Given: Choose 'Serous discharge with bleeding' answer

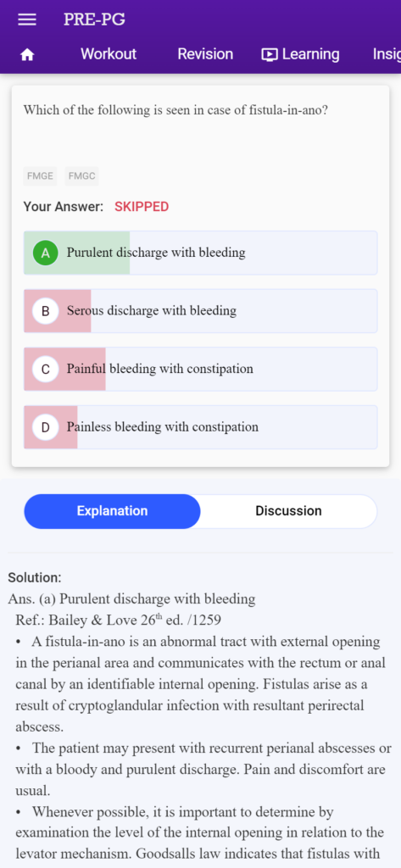Looking at the screenshot, I should 200,311.
